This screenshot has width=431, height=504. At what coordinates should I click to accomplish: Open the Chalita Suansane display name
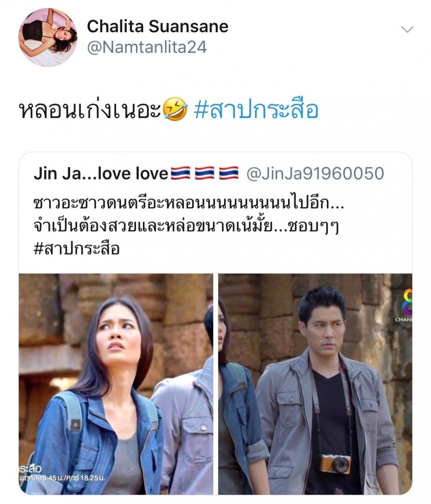coord(158,26)
